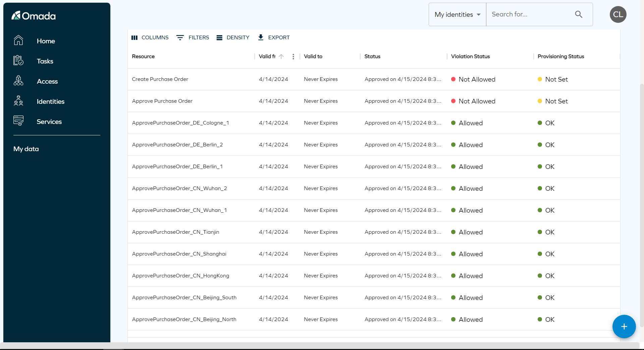This screenshot has width=644, height=350.
Task: Select ApprovePurchaseOrder_DE_Berlin_1 resource
Action: [x=177, y=167]
